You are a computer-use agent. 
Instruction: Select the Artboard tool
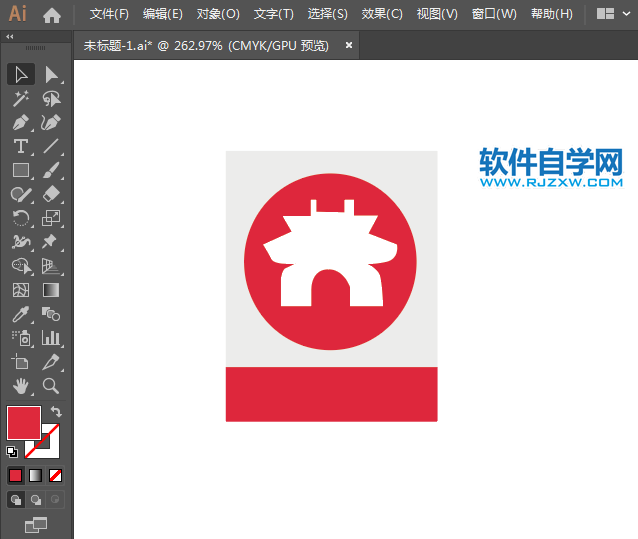point(21,362)
